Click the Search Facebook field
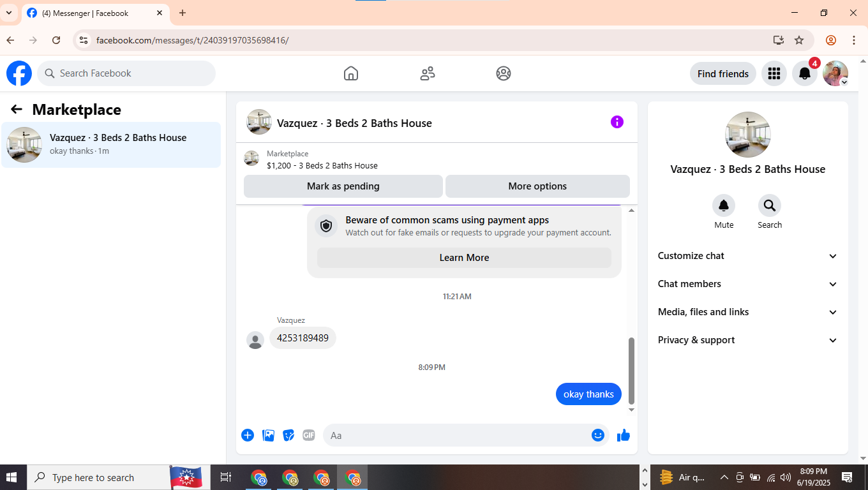This screenshot has height=490, width=868. coord(126,73)
